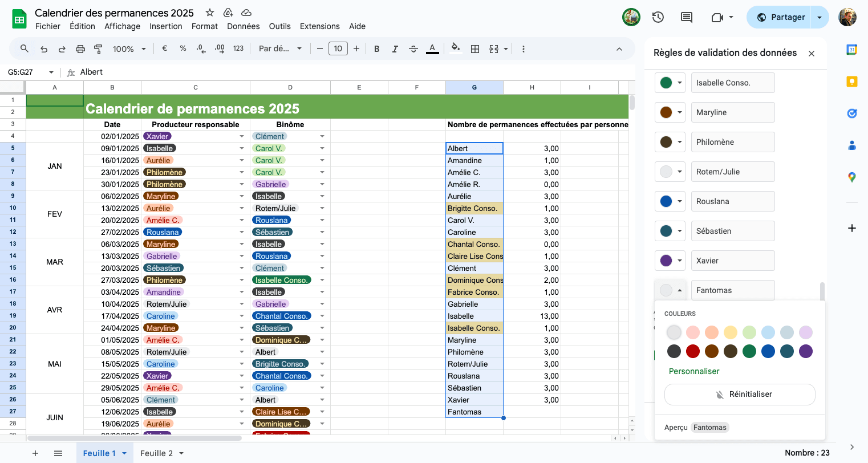Screen dimensions: 868x463
Task: Open Google Keep in side panel
Action: tap(852, 82)
